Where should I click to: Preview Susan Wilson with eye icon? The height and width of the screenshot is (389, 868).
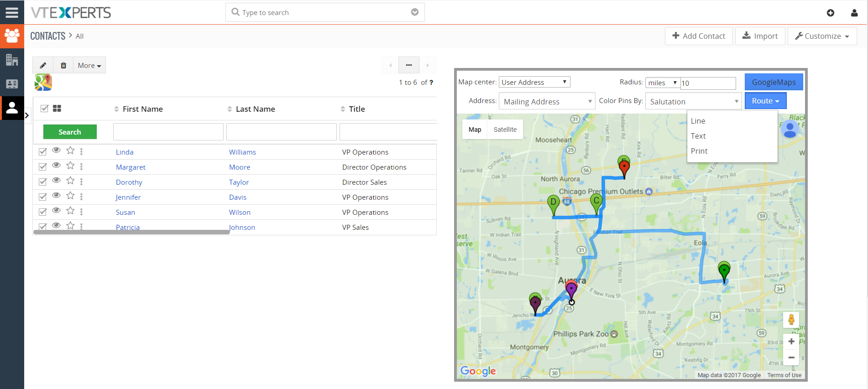click(56, 210)
